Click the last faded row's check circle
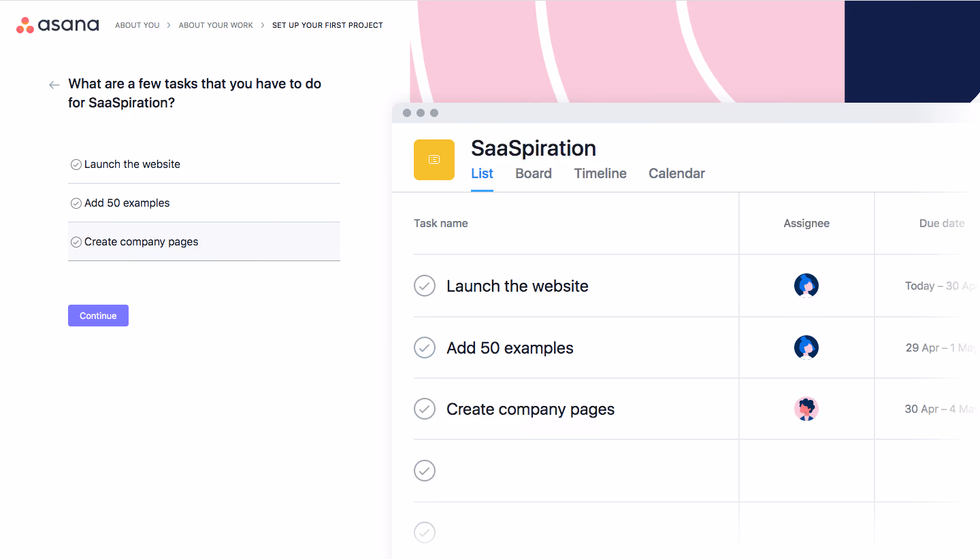The image size is (980, 559). [425, 532]
